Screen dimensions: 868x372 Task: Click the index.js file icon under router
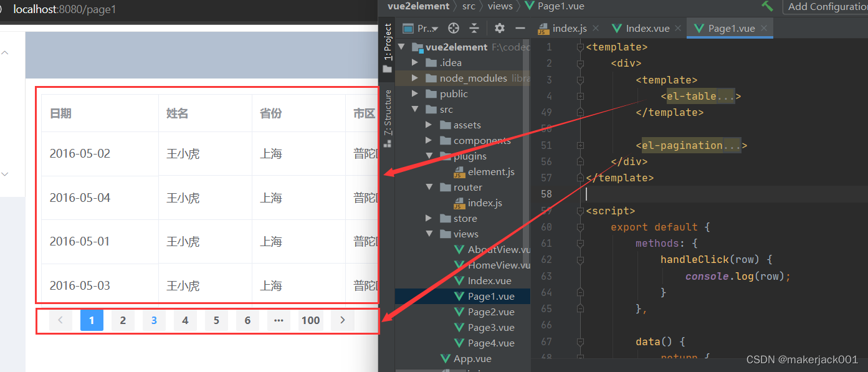pos(459,203)
